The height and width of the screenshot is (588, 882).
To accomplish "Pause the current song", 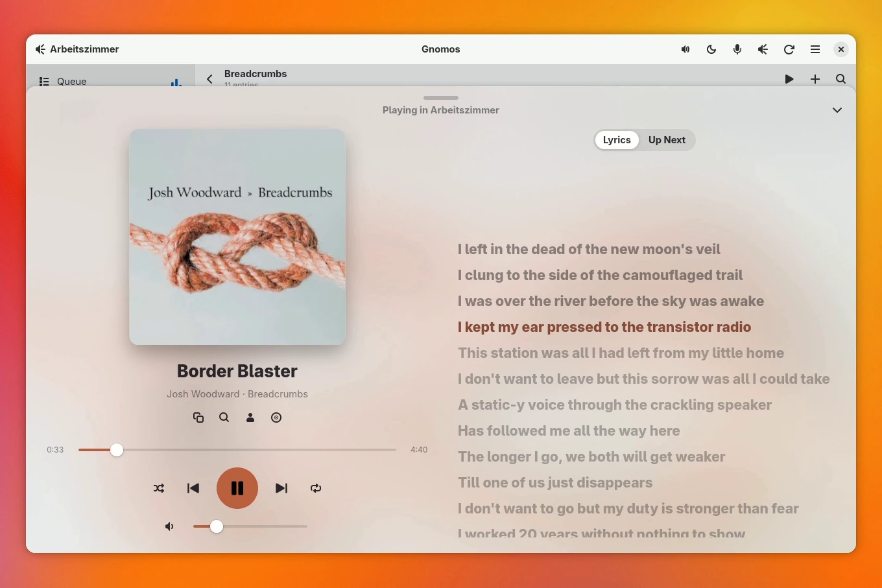I will pyautogui.click(x=237, y=488).
